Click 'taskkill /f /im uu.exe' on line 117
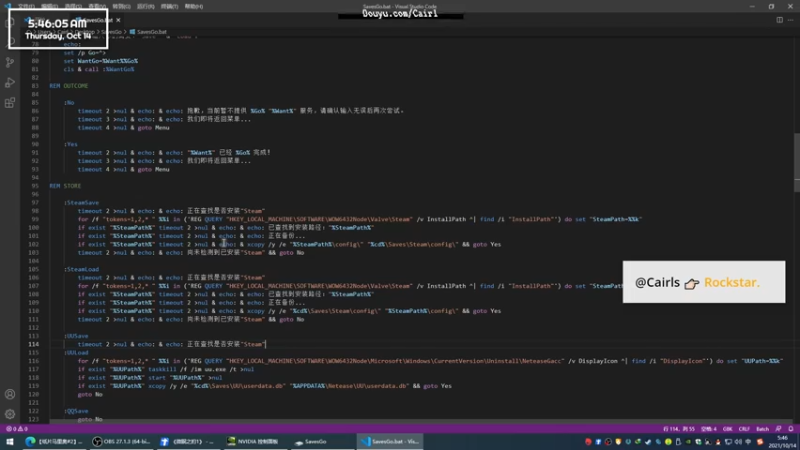Viewport: 800px width, 450px height. pos(187,369)
